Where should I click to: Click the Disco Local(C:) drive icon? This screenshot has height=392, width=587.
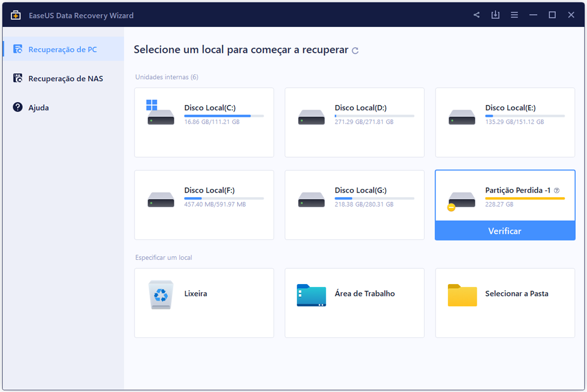point(161,112)
